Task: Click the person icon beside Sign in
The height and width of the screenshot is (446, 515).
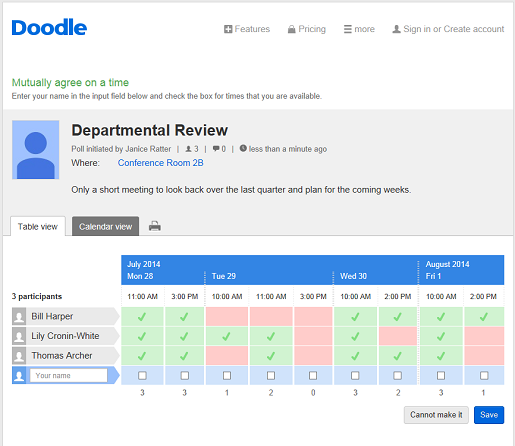Action: click(396, 29)
